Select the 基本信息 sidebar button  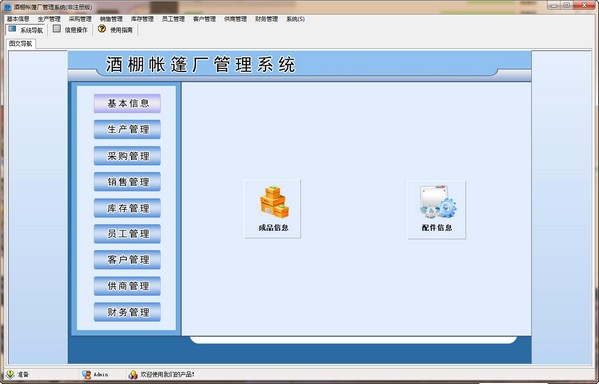coord(127,104)
